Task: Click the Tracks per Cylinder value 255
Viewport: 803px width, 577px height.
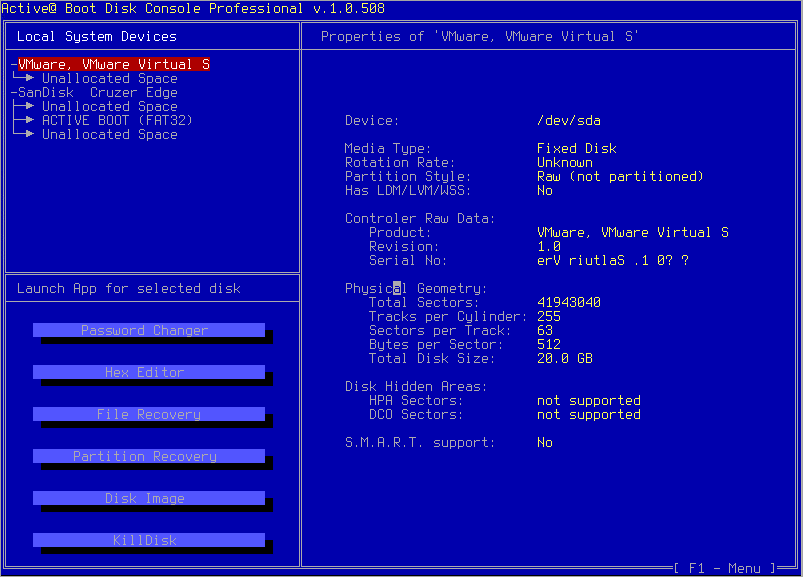Action: (549, 316)
